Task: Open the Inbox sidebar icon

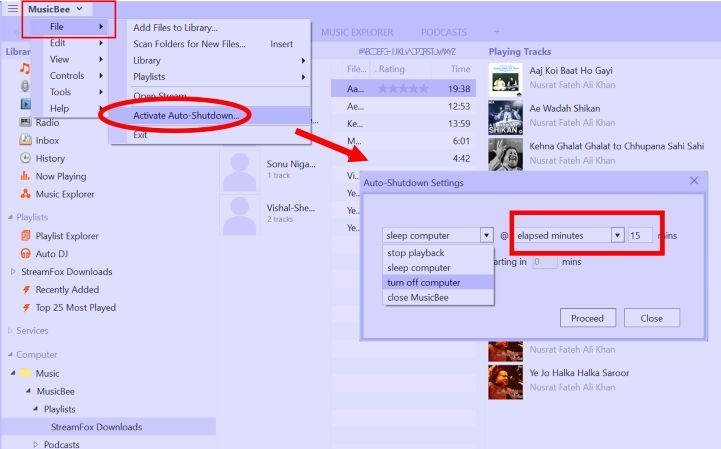Action: click(28, 140)
